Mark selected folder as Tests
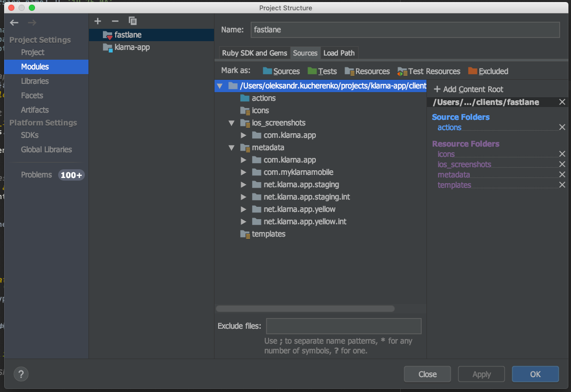Viewport: 571px width, 392px height. [323, 71]
